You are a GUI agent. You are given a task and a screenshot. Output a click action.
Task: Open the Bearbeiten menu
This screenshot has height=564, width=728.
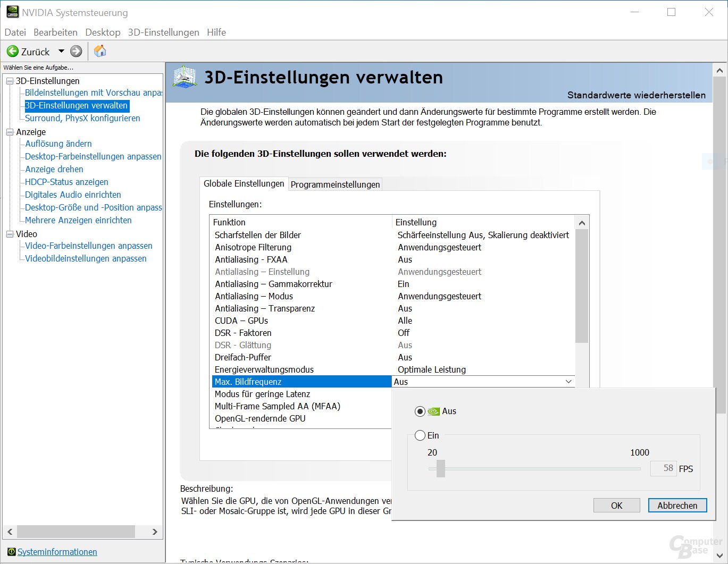click(x=55, y=32)
